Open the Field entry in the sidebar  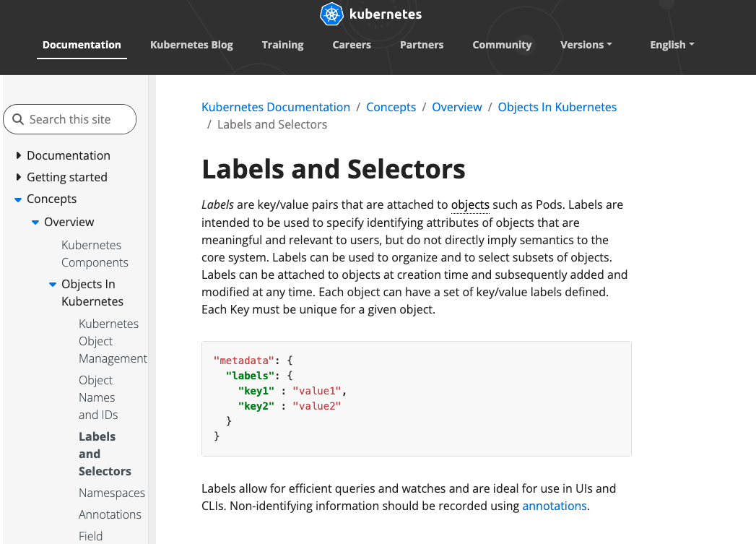tap(91, 536)
